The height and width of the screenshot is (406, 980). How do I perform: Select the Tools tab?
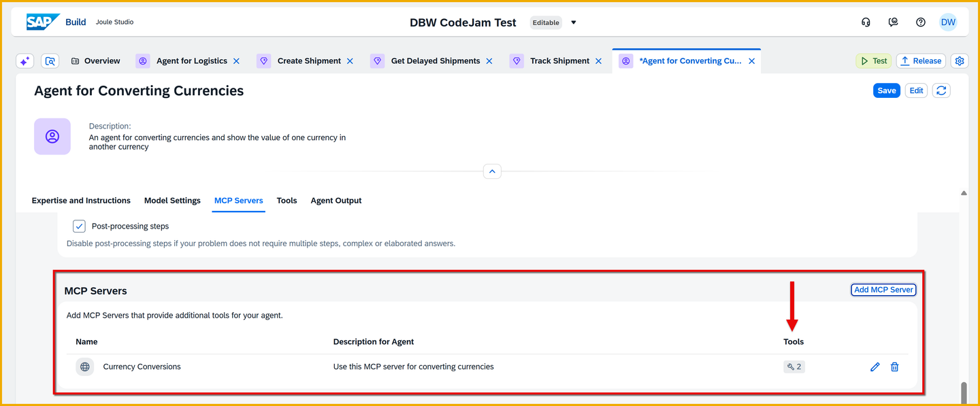tap(287, 201)
